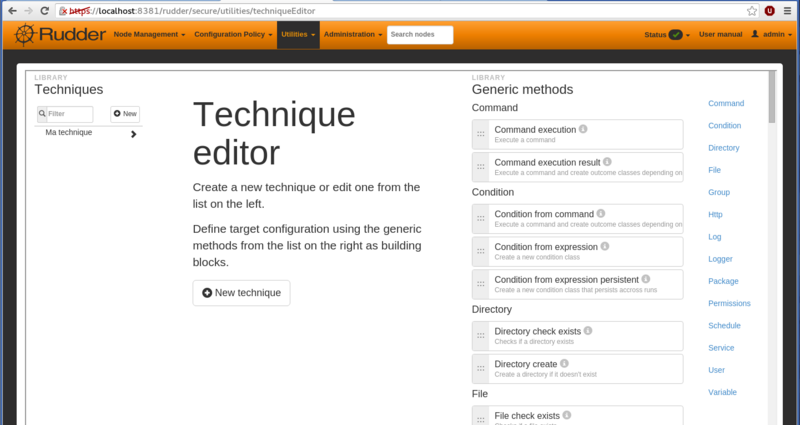The image size is (800, 425).
Task: Show info for File check exists
Action: click(x=567, y=415)
